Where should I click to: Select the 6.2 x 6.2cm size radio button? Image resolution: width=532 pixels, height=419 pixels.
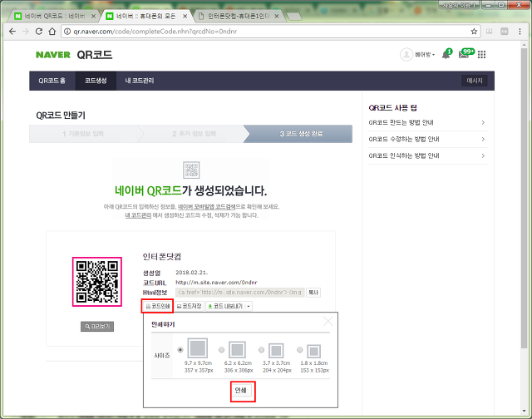click(222, 350)
